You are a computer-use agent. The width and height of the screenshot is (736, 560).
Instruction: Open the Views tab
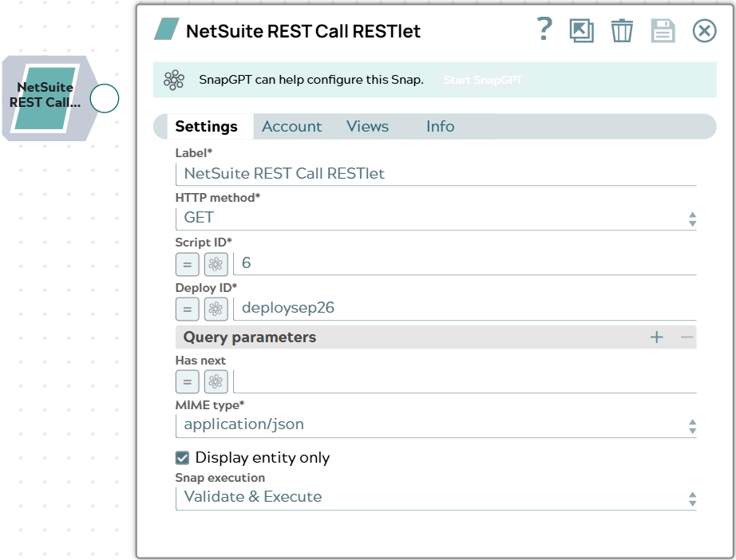coord(367,127)
